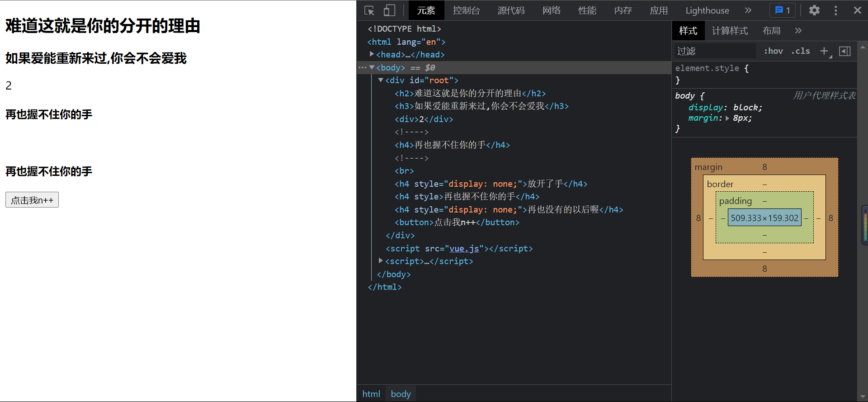Image resolution: width=868 pixels, height=402 pixels.
Task: Open the 内存 tab
Action: pyautogui.click(x=623, y=10)
